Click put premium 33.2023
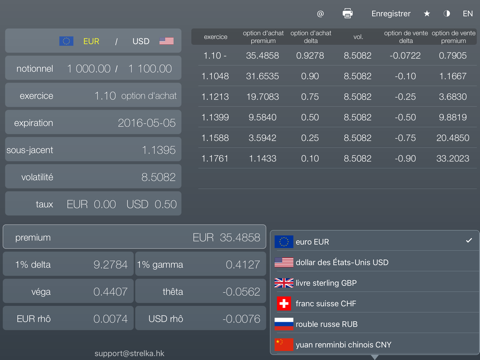Image resolution: width=480 pixels, height=360 pixels. [453, 159]
